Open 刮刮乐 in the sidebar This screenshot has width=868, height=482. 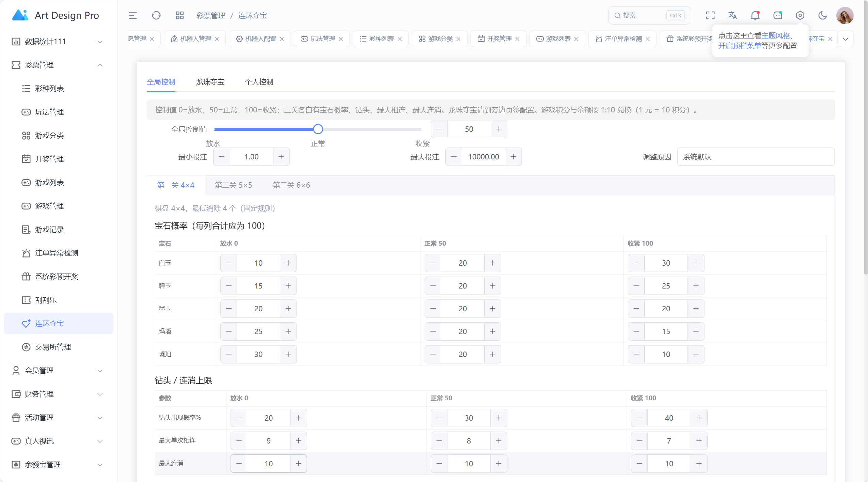pyautogui.click(x=59, y=300)
